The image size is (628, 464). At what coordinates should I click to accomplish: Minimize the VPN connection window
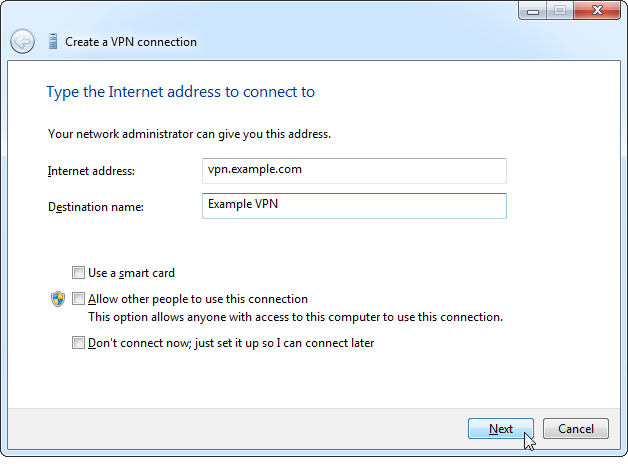tap(533, 11)
